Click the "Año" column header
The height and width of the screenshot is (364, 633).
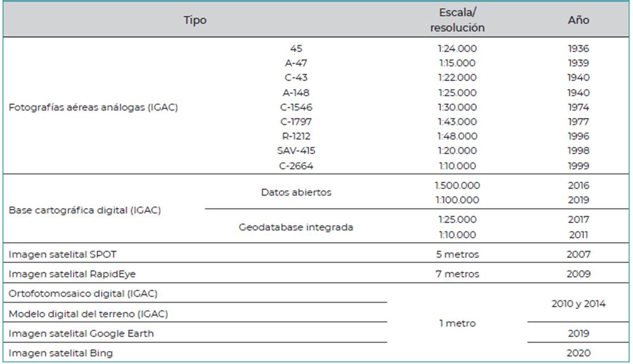[x=578, y=20]
